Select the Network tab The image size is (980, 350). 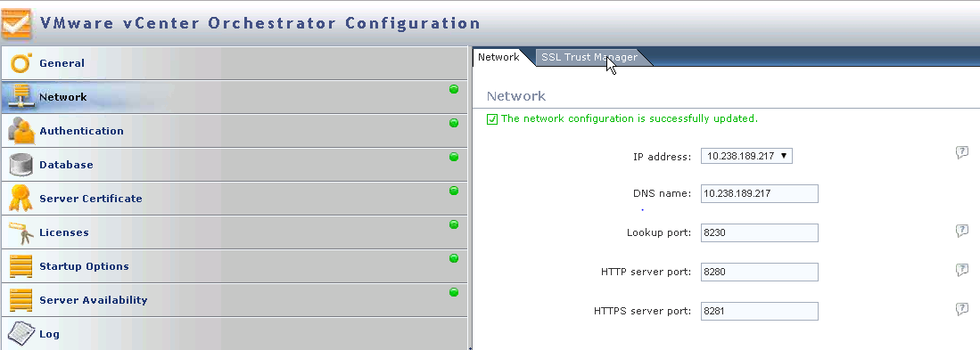[x=498, y=57]
